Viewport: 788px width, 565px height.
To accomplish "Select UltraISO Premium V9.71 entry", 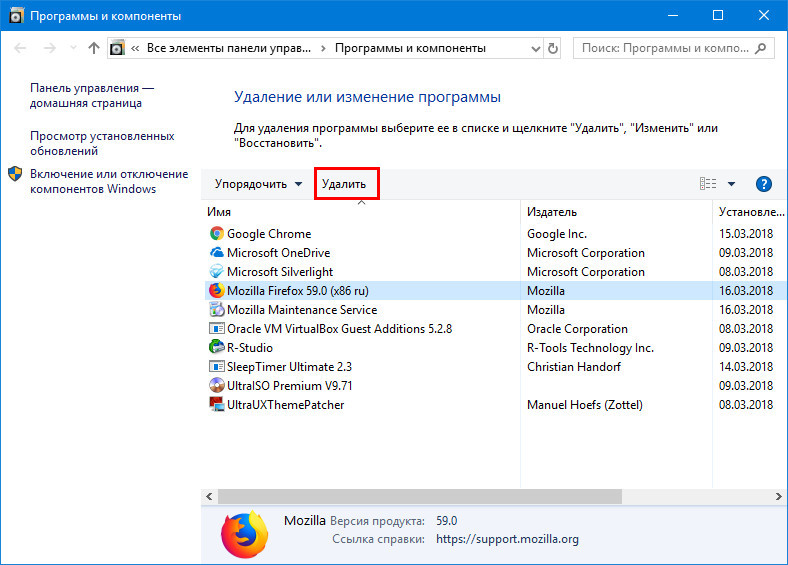I will click(x=289, y=386).
